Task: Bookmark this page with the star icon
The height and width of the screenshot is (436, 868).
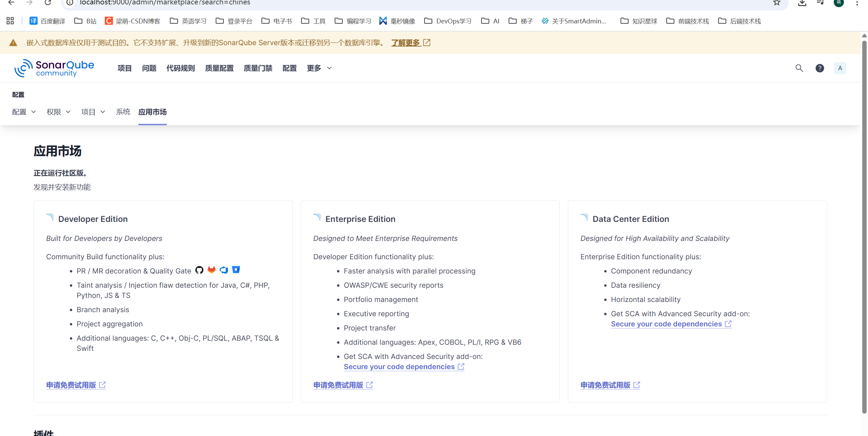Action: (x=777, y=3)
